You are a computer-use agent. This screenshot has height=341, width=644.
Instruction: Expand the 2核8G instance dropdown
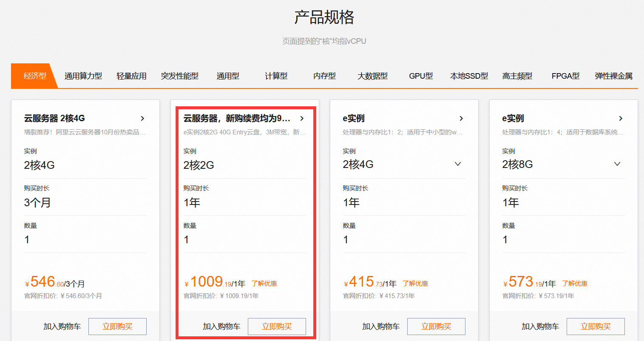(617, 164)
